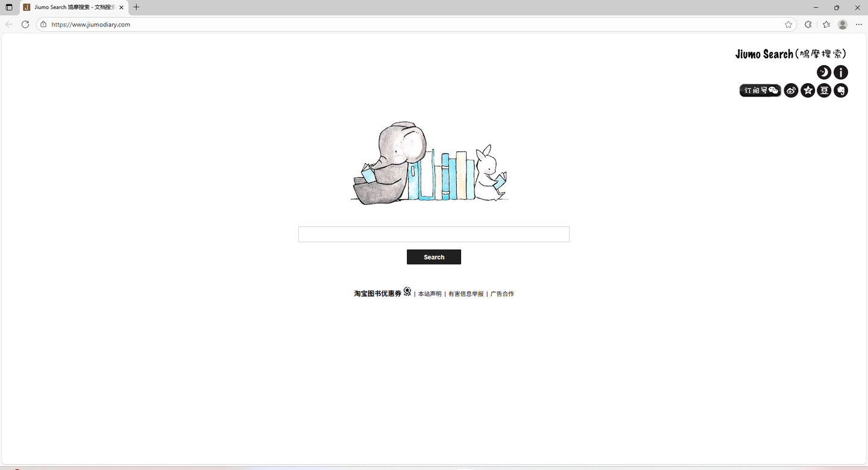Click the black Search button
868x470 pixels.
[434, 257]
